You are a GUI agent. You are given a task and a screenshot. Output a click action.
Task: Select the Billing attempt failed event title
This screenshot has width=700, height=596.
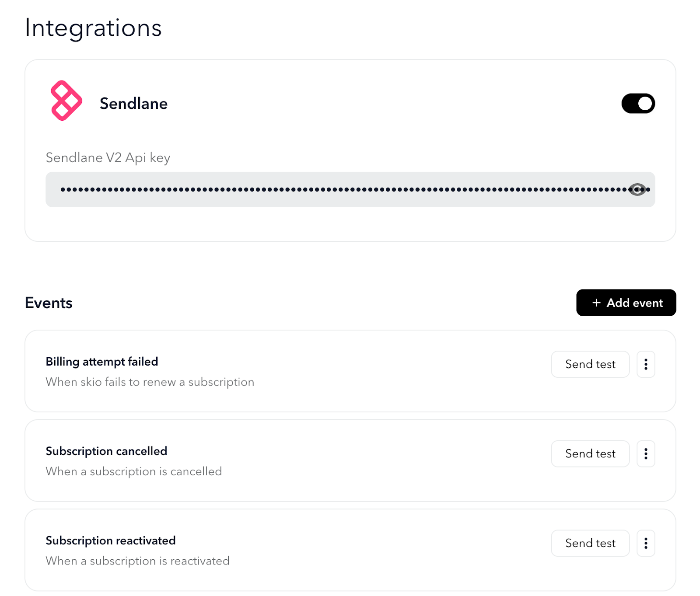coord(102,362)
